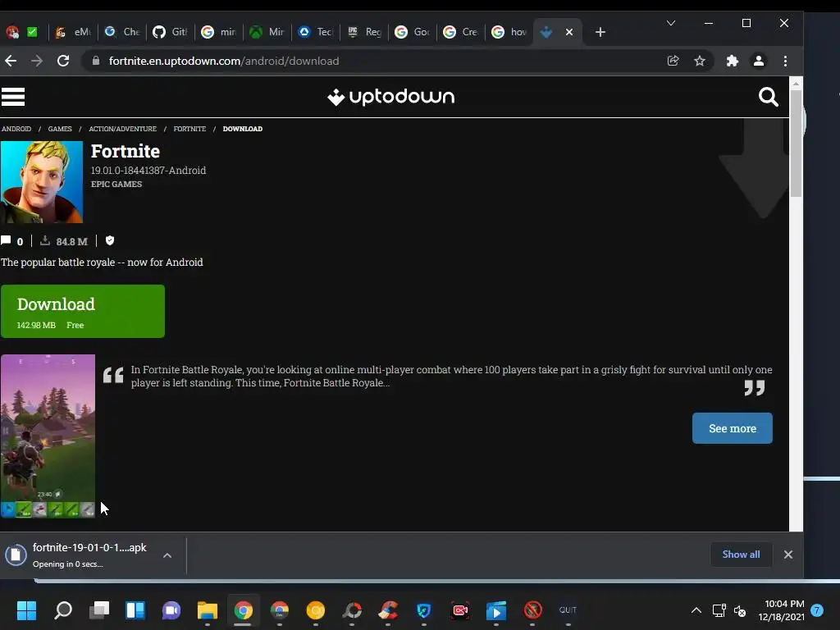Bookmark this page with the star icon
The height and width of the screenshot is (630, 840).
click(700, 61)
